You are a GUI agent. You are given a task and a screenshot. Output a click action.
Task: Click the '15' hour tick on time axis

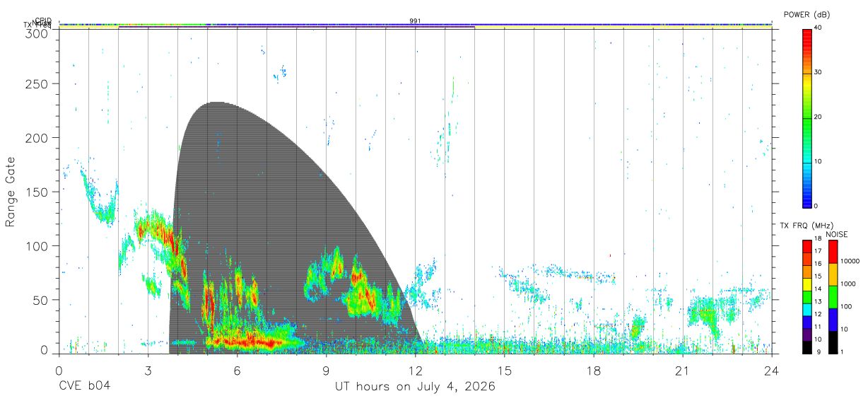[x=504, y=371]
